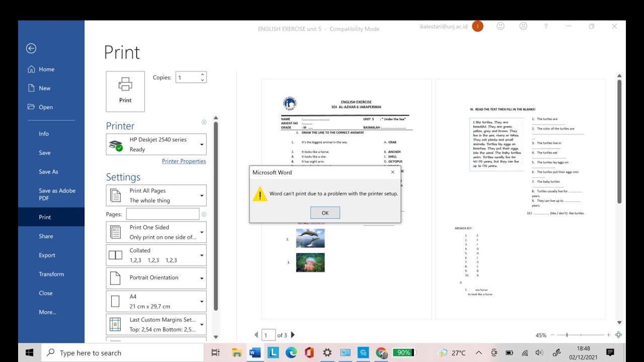Click the Wi-Fi network tray icon
The width and height of the screenshot is (644, 362).
coord(525,353)
